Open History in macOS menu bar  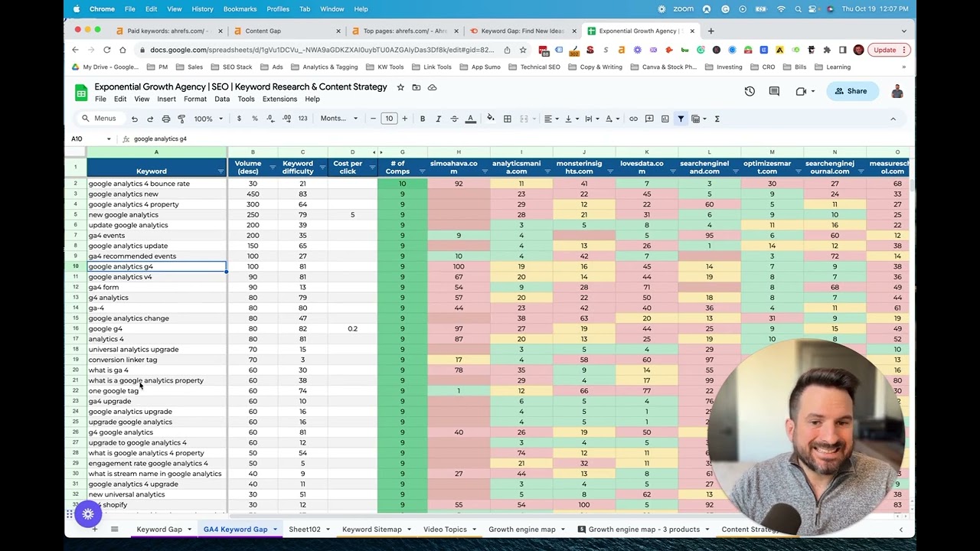(202, 9)
